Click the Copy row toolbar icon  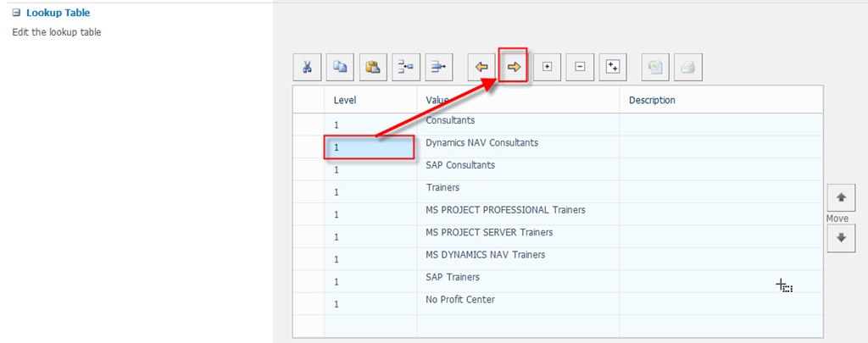pyautogui.click(x=340, y=67)
